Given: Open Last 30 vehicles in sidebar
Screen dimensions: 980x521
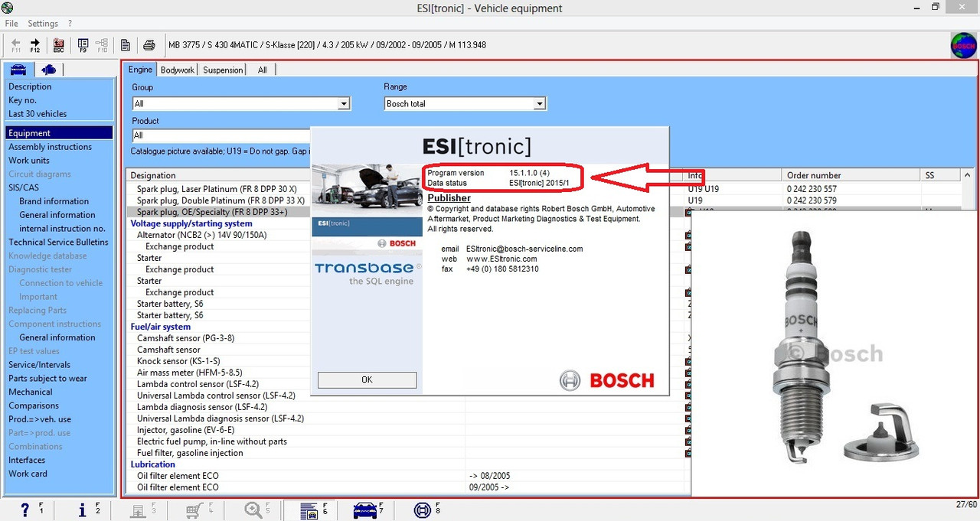Looking at the screenshot, I should (x=38, y=114).
